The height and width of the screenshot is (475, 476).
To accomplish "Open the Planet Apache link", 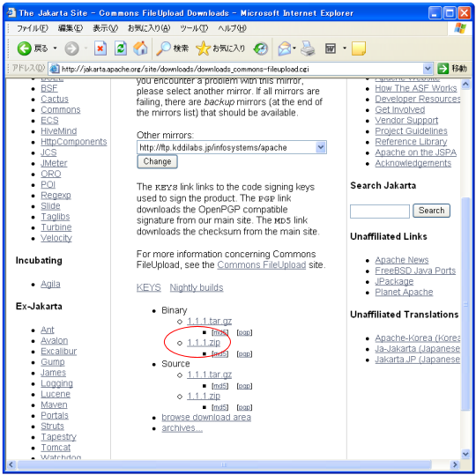I will (x=404, y=292).
